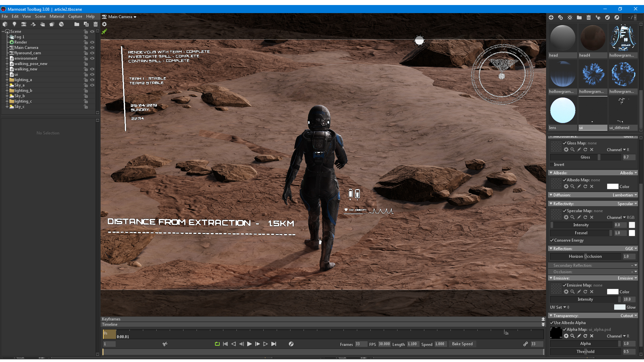
Task: Toggle visibility of Sky_a
Action: click(92, 85)
